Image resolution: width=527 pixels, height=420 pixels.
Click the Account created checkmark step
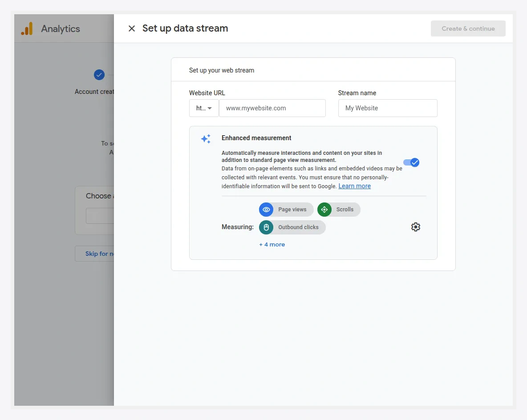[x=99, y=75]
